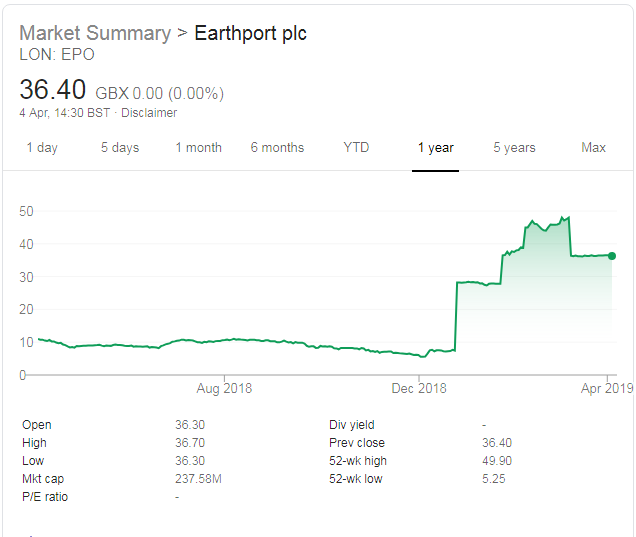Open the Disclaimer link

point(148,113)
